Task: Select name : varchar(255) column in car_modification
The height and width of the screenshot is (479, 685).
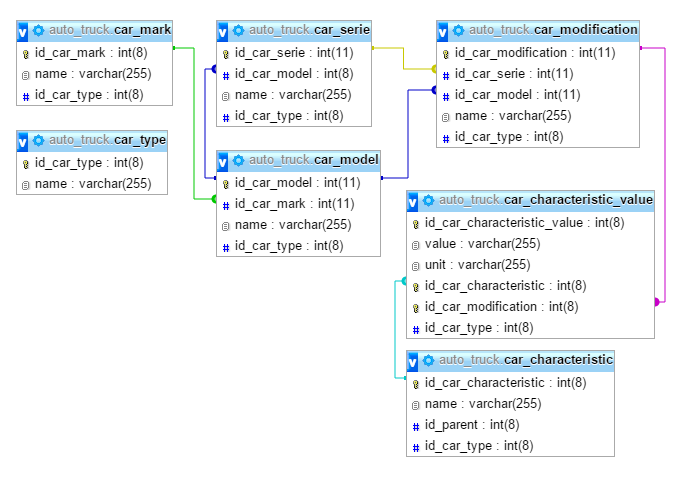Action: (538, 116)
